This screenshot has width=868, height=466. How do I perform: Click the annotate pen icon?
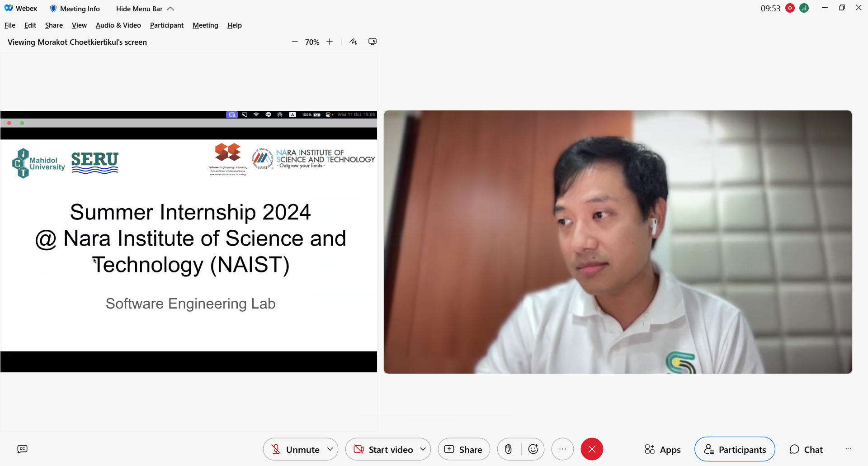pyautogui.click(x=353, y=42)
